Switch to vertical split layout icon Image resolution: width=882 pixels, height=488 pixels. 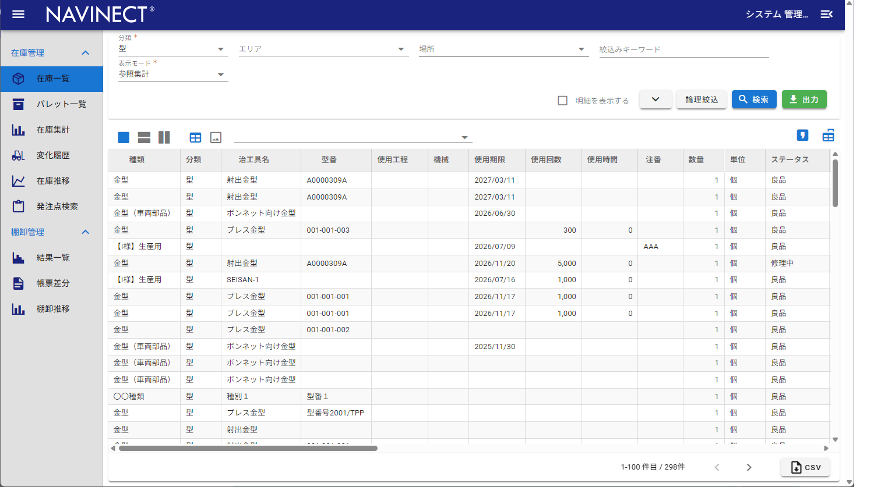click(164, 137)
